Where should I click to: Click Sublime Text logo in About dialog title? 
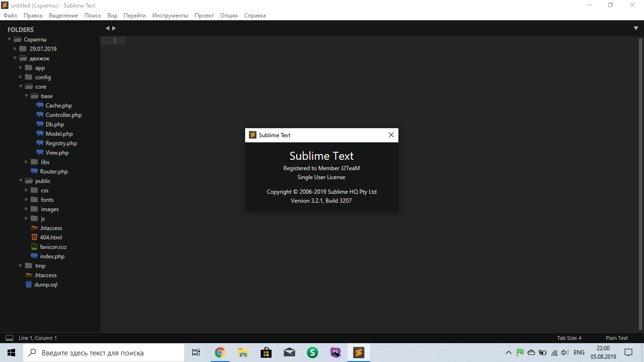253,135
